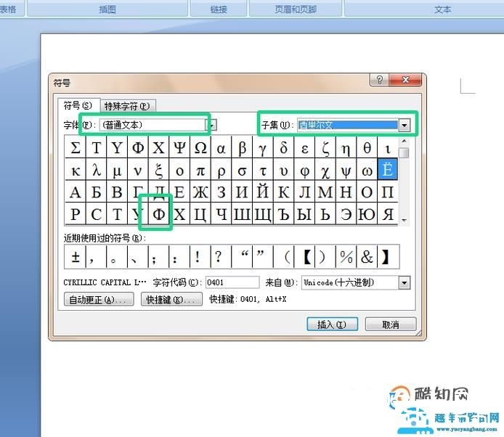The width and height of the screenshot is (504, 437).
Task: Click the dialog help question mark button
Action: tap(380, 80)
